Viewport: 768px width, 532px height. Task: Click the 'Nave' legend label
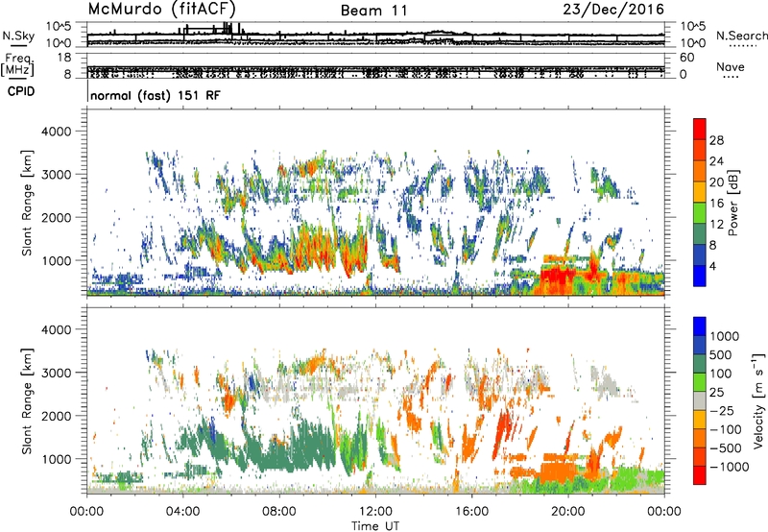click(x=731, y=66)
